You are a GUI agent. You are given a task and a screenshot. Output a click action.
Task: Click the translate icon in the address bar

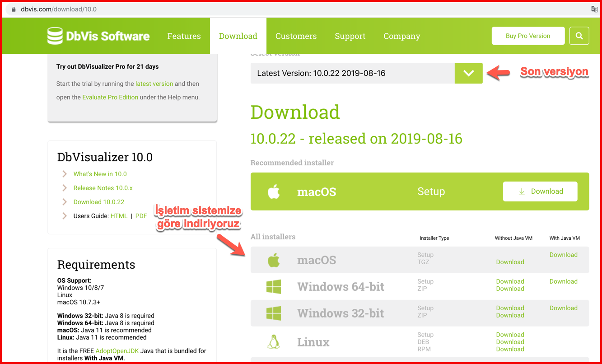pos(595,9)
